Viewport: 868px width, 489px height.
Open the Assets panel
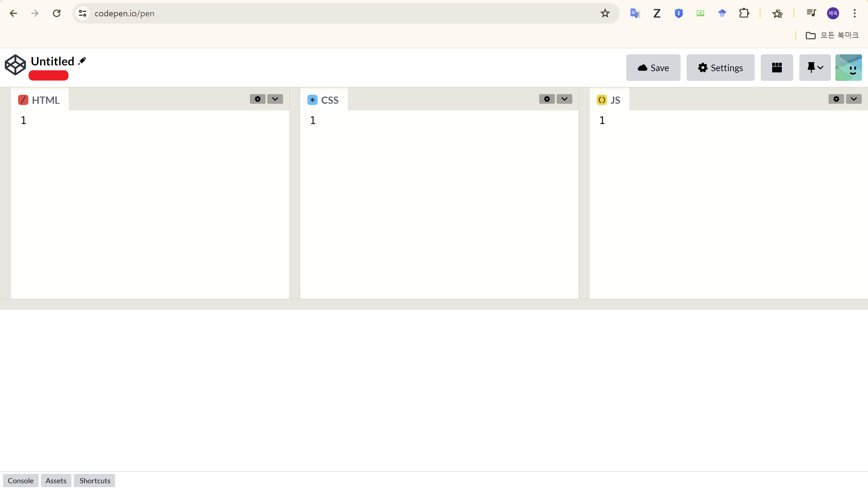[56, 480]
